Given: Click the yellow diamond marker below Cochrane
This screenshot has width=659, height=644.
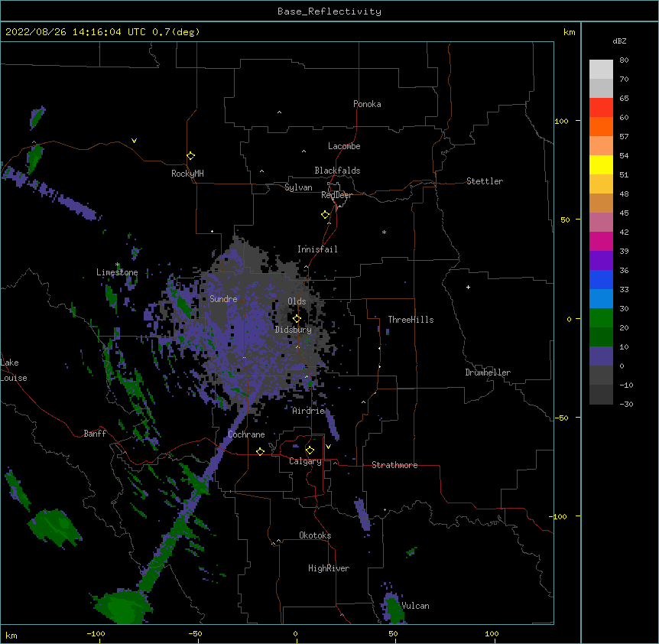Looking at the screenshot, I should tap(260, 451).
